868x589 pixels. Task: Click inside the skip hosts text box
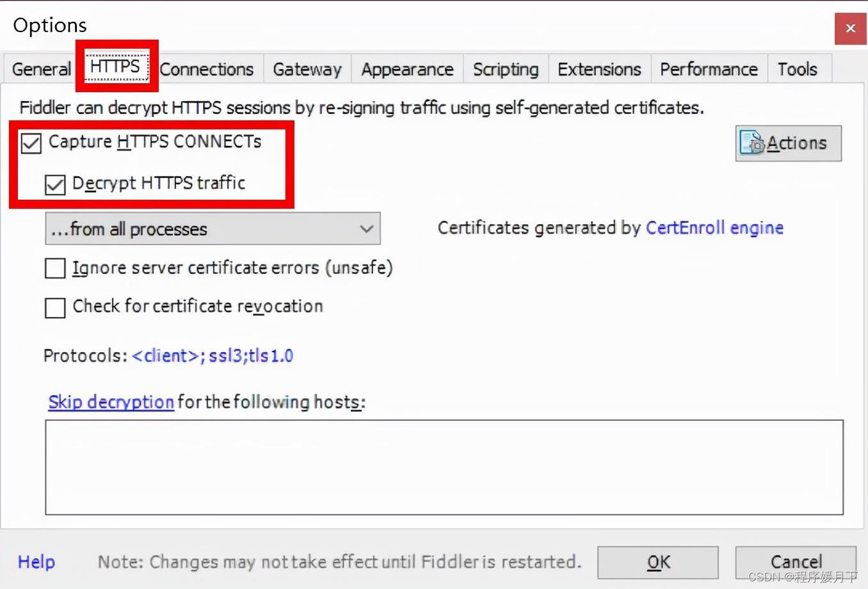click(x=444, y=467)
